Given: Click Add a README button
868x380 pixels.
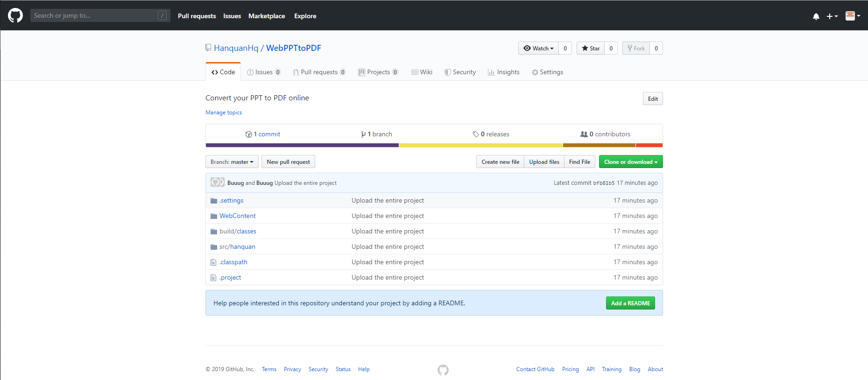Looking at the screenshot, I should [630, 303].
